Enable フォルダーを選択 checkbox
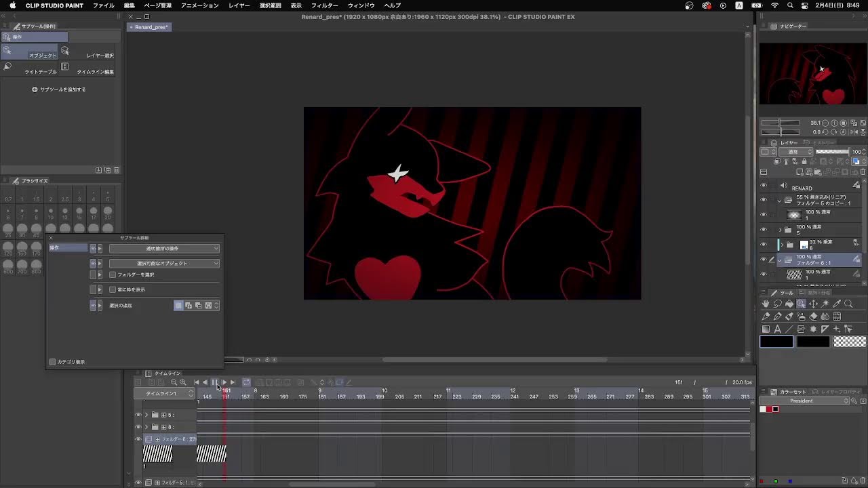The height and width of the screenshot is (488, 868). 113,274
